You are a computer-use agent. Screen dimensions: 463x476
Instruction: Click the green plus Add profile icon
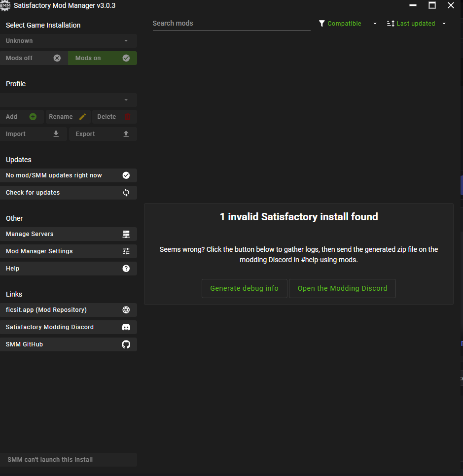click(x=33, y=117)
